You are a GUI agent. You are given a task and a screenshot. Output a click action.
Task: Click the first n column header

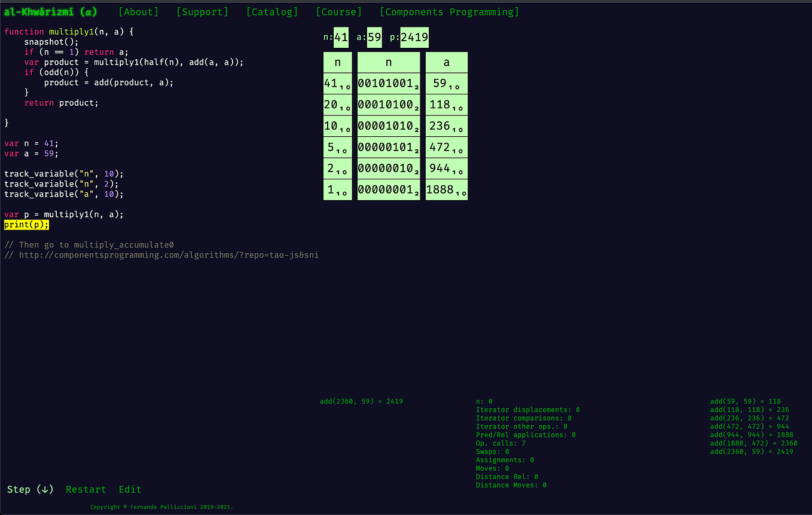tap(337, 62)
